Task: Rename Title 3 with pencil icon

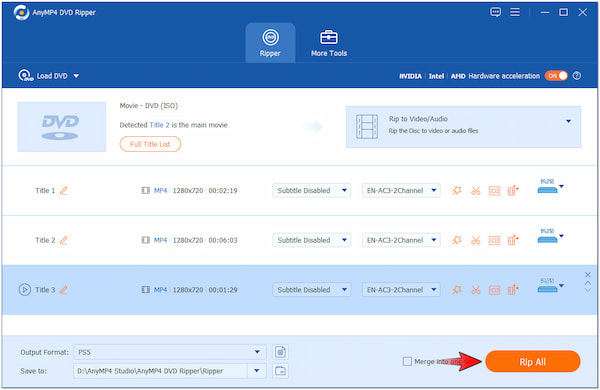Action: click(x=64, y=290)
